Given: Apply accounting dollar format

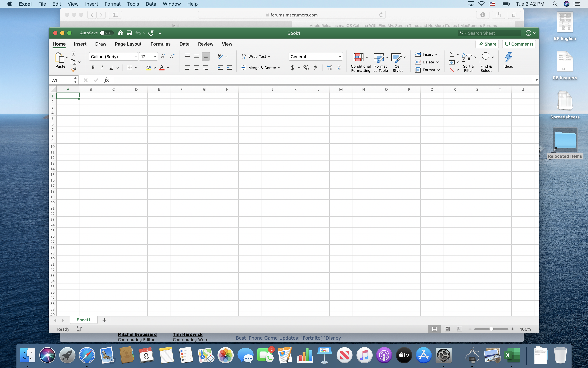Looking at the screenshot, I should point(293,68).
